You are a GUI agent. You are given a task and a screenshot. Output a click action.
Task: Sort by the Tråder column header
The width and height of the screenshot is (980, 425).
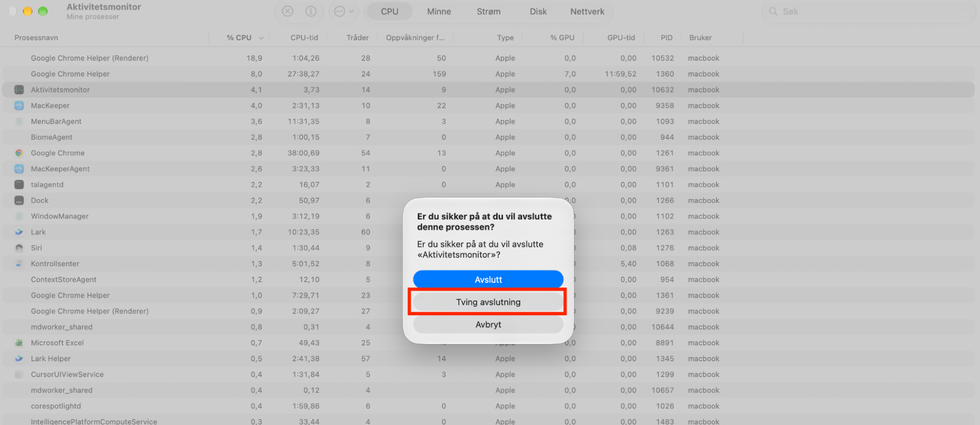357,38
